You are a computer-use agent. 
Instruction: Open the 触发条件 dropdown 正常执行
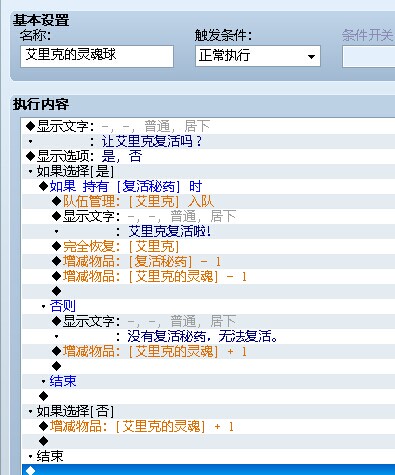click(258, 56)
